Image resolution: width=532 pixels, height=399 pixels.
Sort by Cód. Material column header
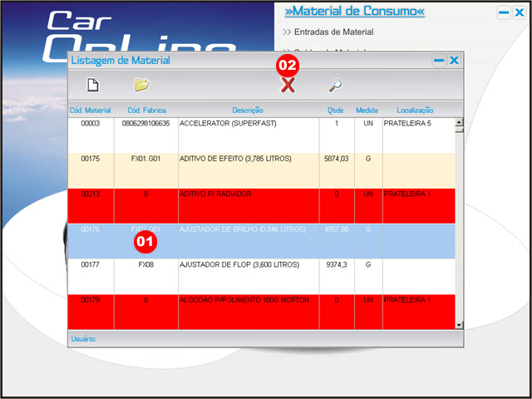point(91,110)
